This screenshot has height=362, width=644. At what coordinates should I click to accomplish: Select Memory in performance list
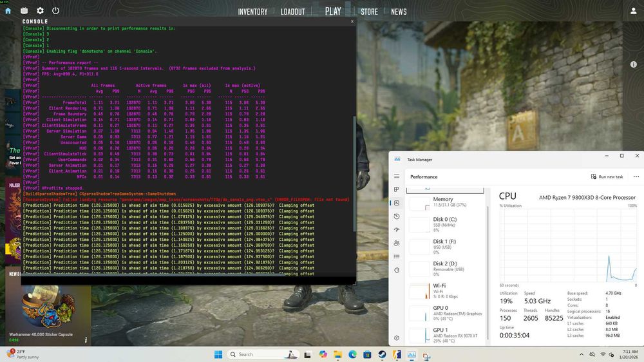pos(446,202)
